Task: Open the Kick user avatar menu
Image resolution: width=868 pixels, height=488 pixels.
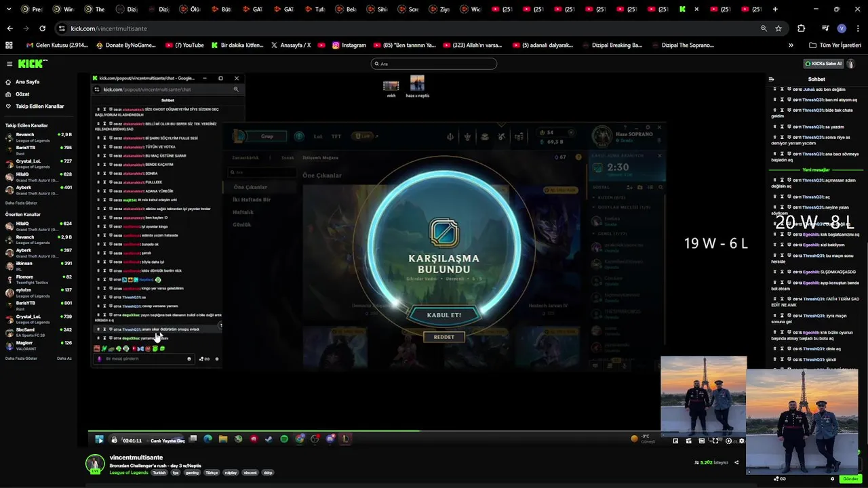Action: click(851, 64)
